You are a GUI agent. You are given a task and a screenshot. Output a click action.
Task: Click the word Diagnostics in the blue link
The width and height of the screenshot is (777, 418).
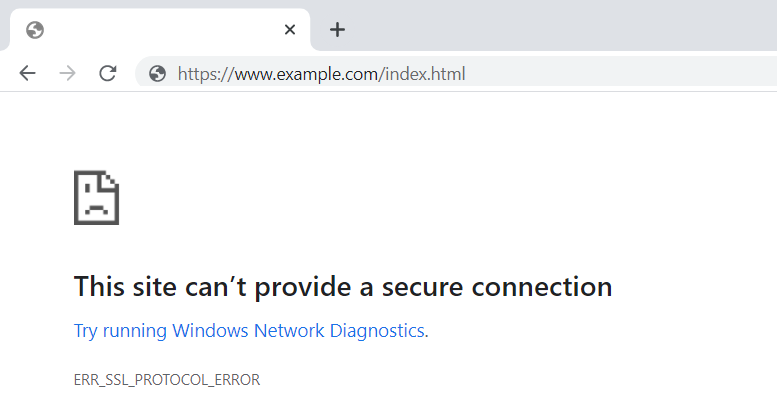(x=377, y=331)
